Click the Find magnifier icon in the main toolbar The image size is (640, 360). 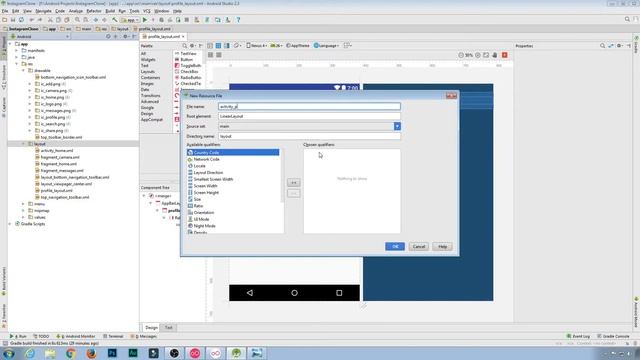(x=77, y=20)
